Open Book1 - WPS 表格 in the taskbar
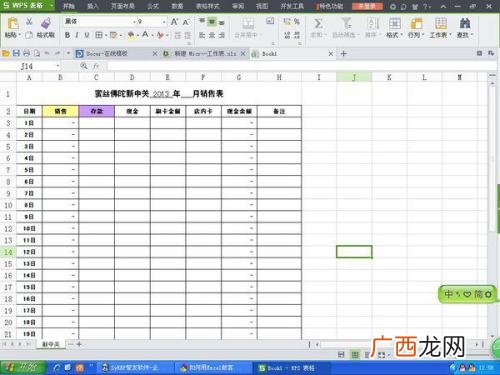The width and height of the screenshot is (500, 375). click(291, 368)
